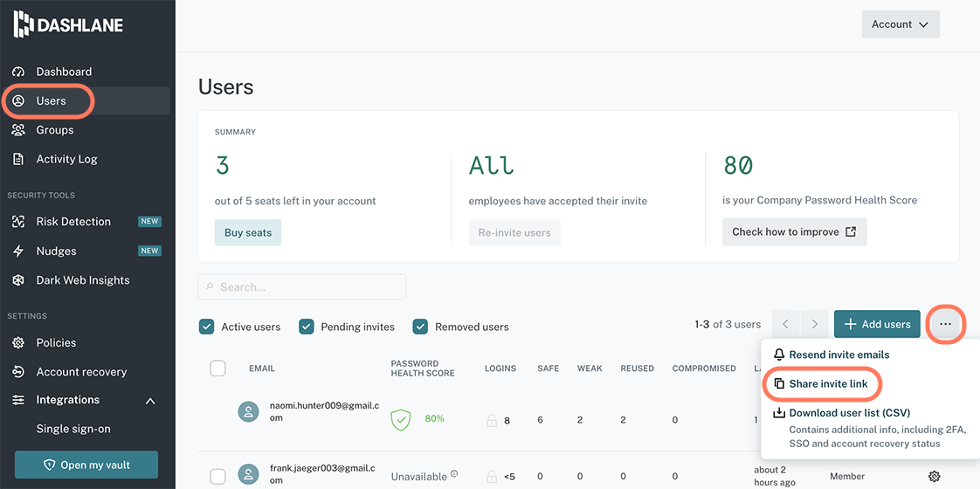Click the 80% health score value
Screen dimensions: 980x489
434,418
